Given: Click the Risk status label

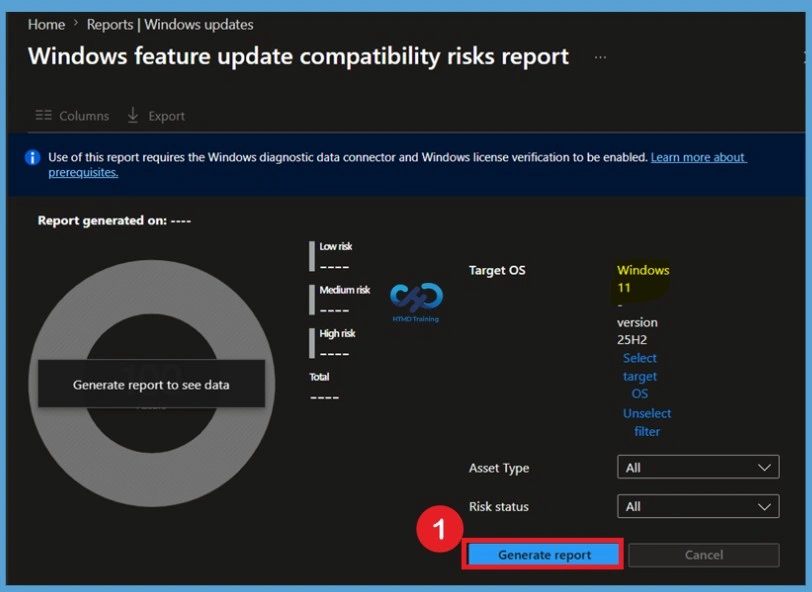Looking at the screenshot, I should [x=499, y=507].
